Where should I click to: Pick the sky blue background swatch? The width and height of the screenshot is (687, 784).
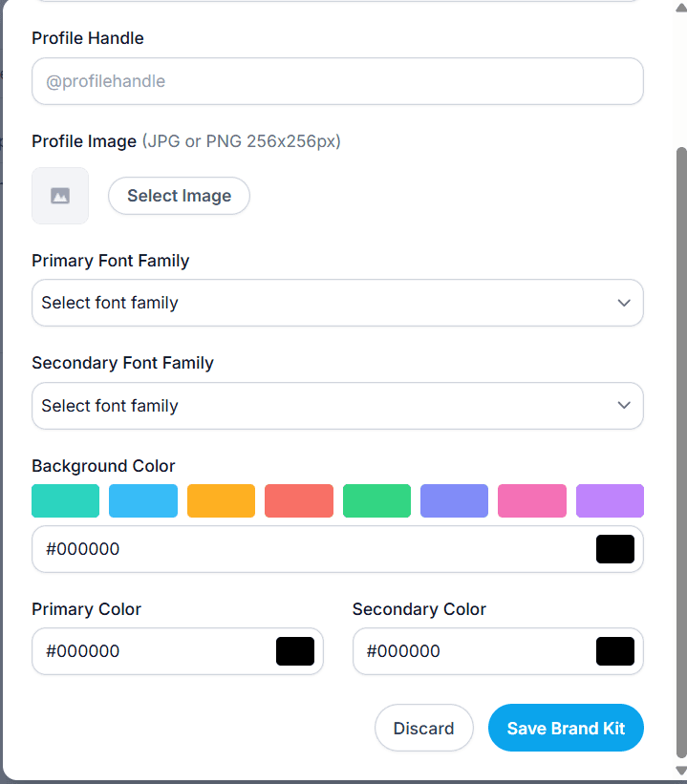coord(143,500)
